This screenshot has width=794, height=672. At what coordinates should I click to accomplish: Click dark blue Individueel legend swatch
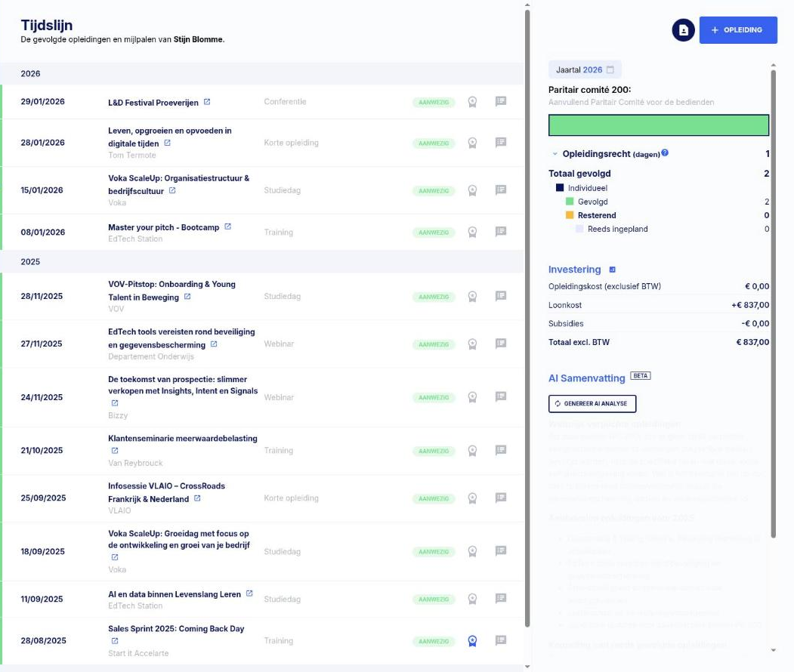[x=560, y=188]
